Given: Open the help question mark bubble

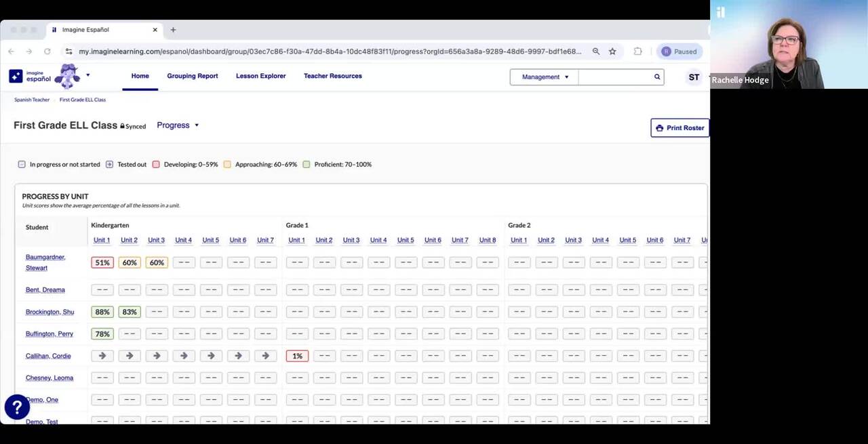Looking at the screenshot, I should (x=17, y=407).
